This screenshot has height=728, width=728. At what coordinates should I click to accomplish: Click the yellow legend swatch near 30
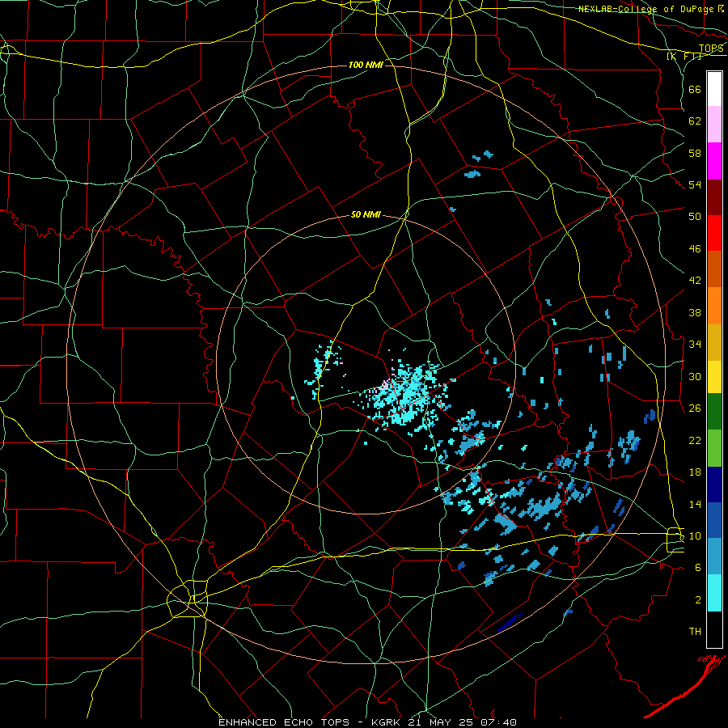[x=714, y=377]
